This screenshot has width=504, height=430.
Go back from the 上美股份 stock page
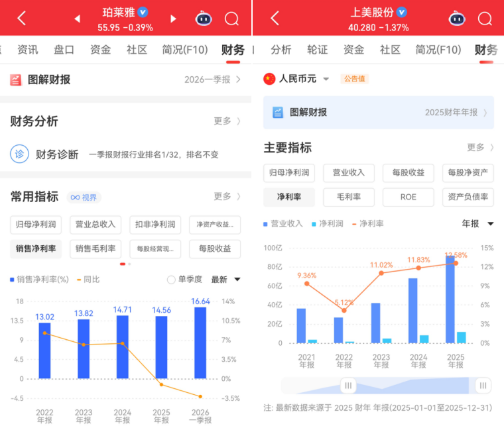(x=275, y=18)
